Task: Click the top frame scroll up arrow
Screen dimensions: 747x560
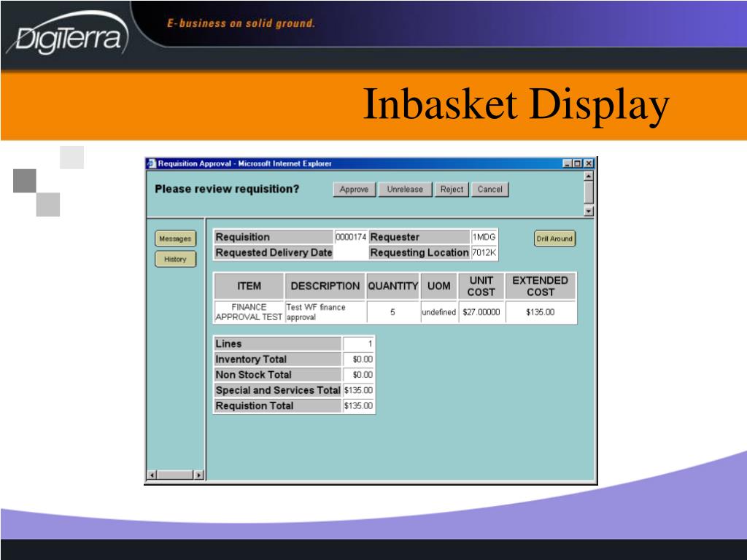Action: point(589,176)
